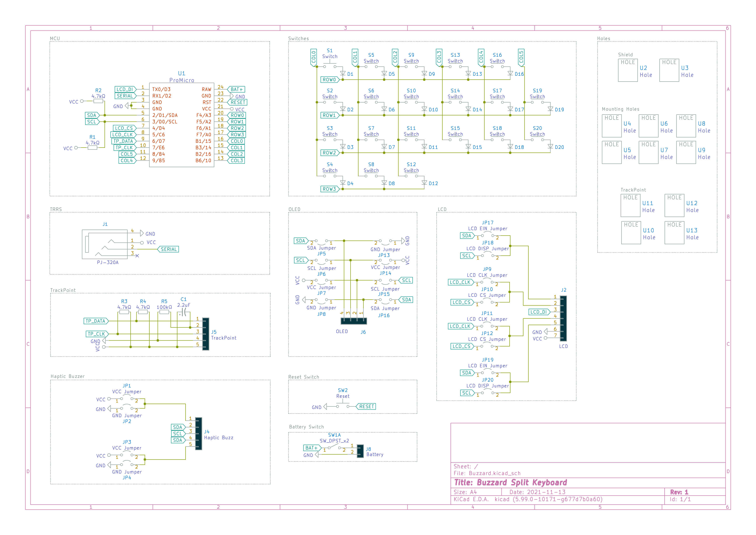Select the J5 TrackPoint connector symbol
This screenshot has height=535, width=756.
pos(205,334)
